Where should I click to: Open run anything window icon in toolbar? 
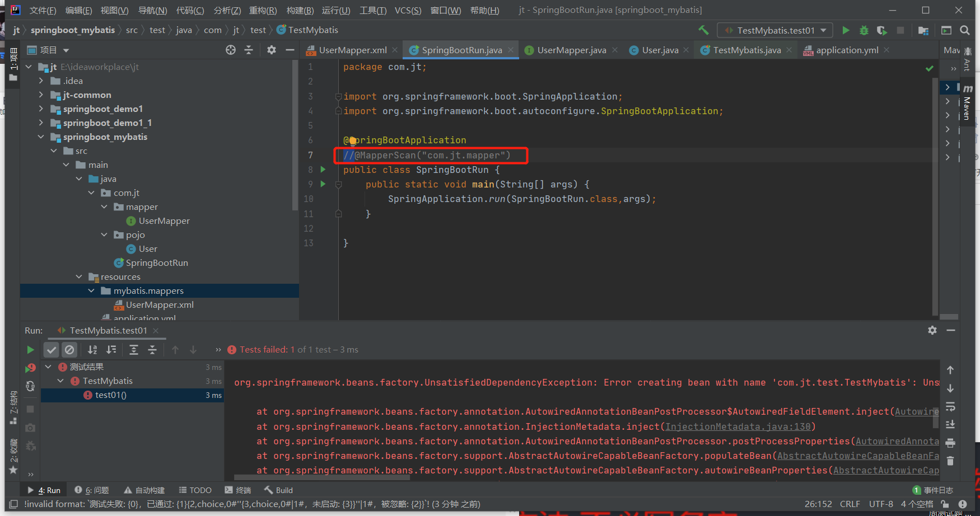tap(946, 30)
